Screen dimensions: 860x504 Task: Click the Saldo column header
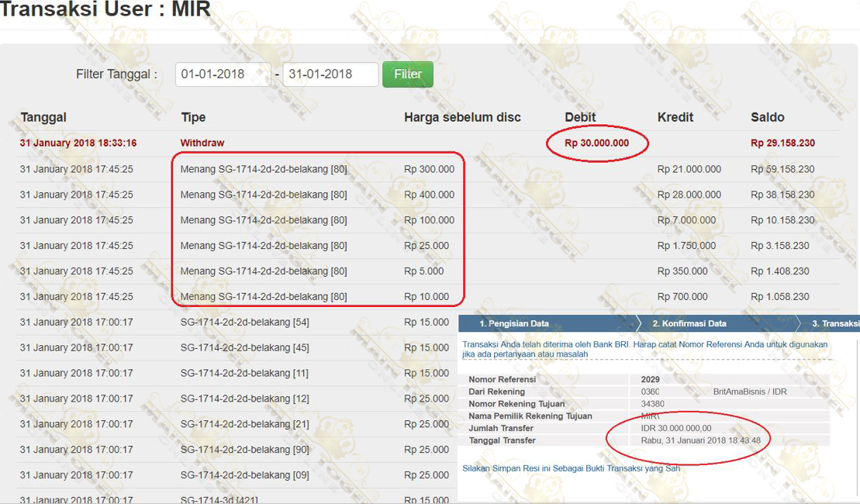click(768, 117)
